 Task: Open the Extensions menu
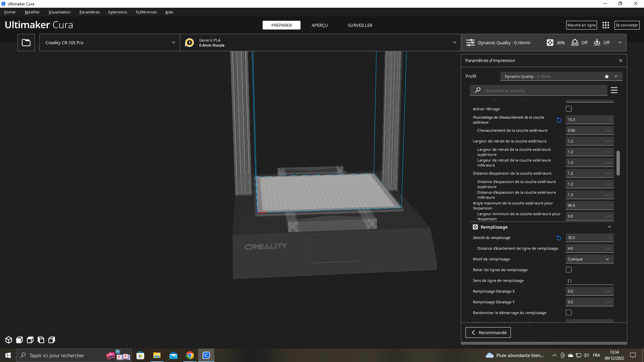(117, 12)
